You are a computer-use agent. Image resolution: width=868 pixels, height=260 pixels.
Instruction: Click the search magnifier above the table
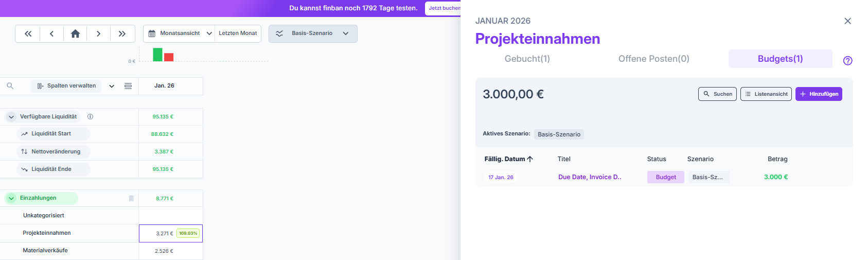10,86
